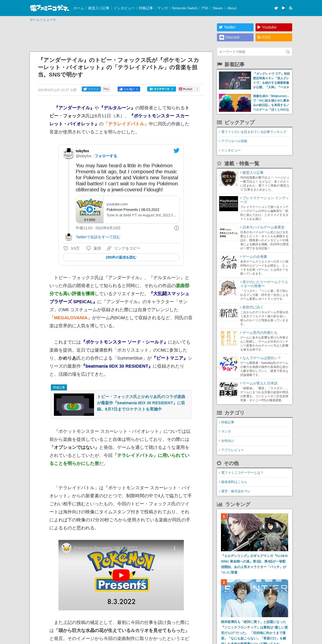
Task: Open the 殿堂入り記事 nav item
Action: click(99, 8)
